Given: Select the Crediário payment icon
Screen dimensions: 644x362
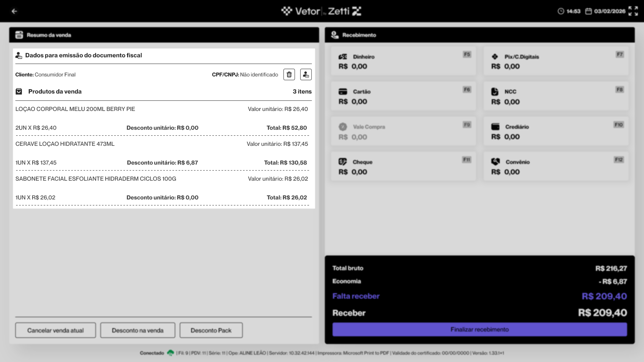Looking at the screenshot, I should tap(495, 127).
